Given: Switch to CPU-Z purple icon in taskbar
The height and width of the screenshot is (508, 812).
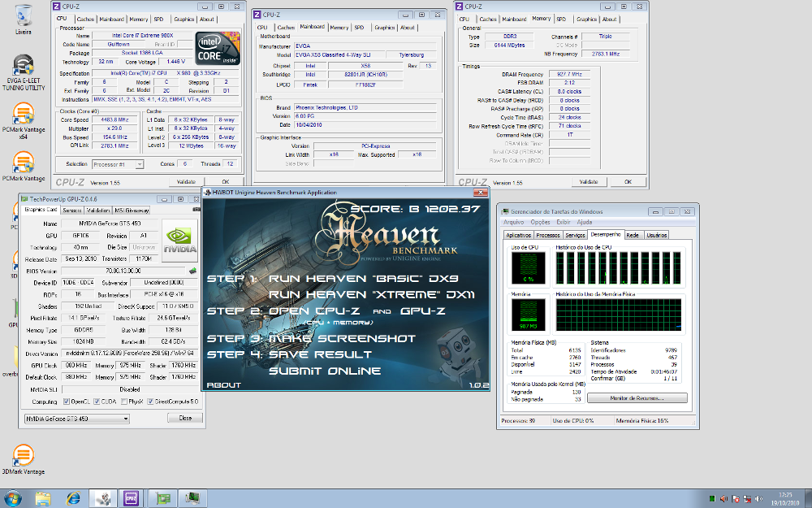Looking at the screenshot, I should [x=131, y=499].
